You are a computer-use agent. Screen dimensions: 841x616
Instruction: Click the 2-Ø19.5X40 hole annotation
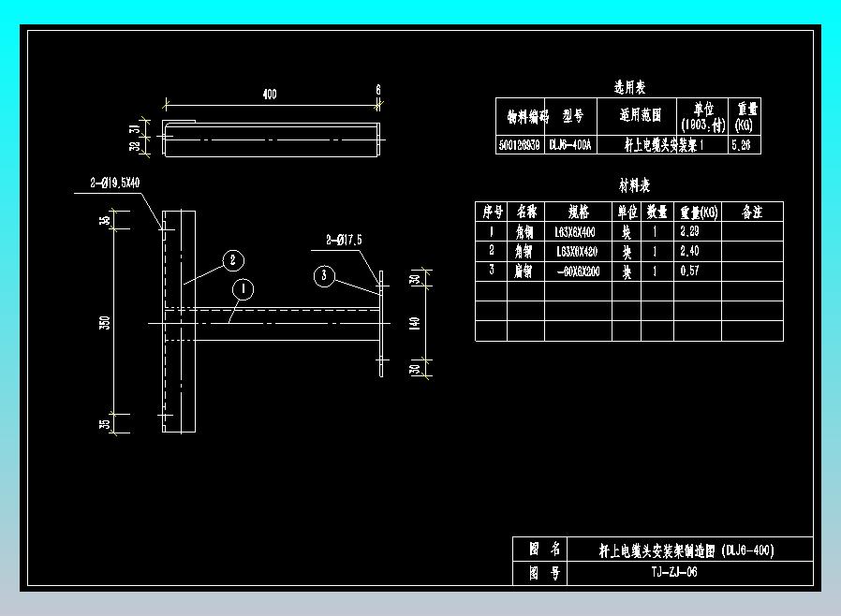coord(115,183)
